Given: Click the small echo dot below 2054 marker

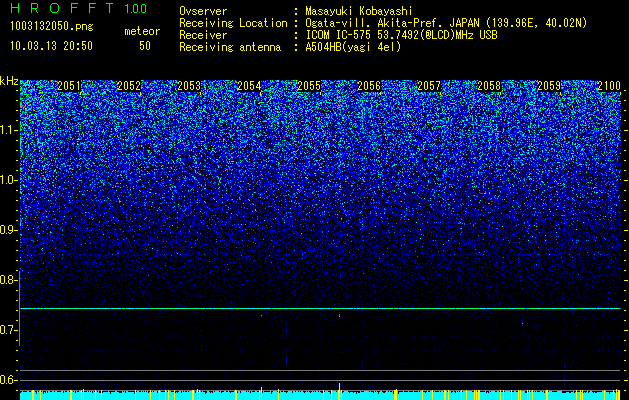Looking at the screenshot, I should click(x=262, y=316).
